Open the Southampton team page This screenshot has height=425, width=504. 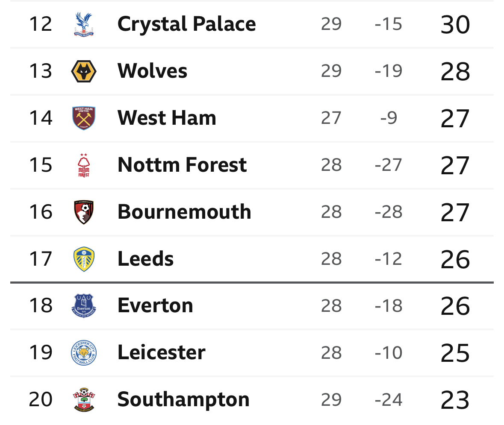[183, 400]
